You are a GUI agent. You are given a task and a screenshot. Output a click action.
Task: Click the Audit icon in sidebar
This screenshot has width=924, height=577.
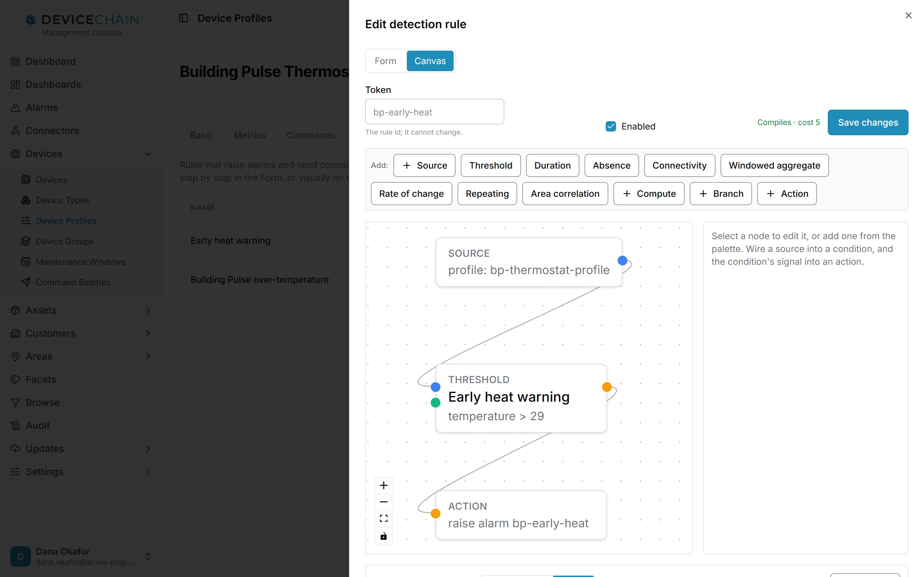pos(15,425)
